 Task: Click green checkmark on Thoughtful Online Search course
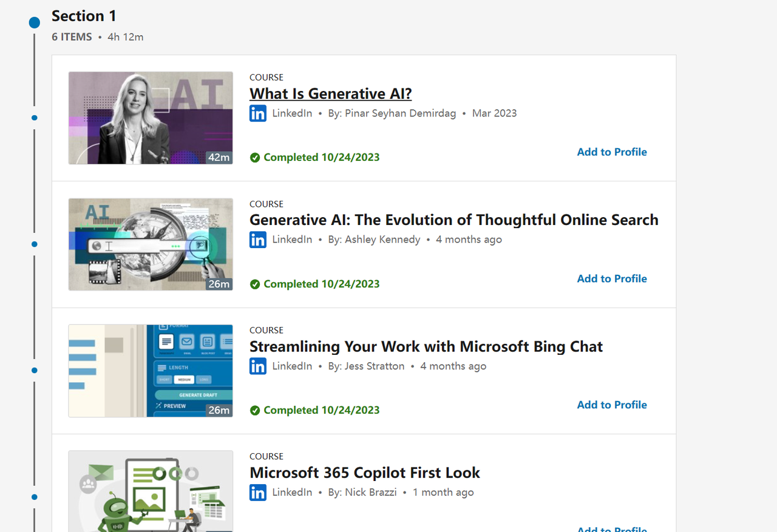tap(255, 284)
